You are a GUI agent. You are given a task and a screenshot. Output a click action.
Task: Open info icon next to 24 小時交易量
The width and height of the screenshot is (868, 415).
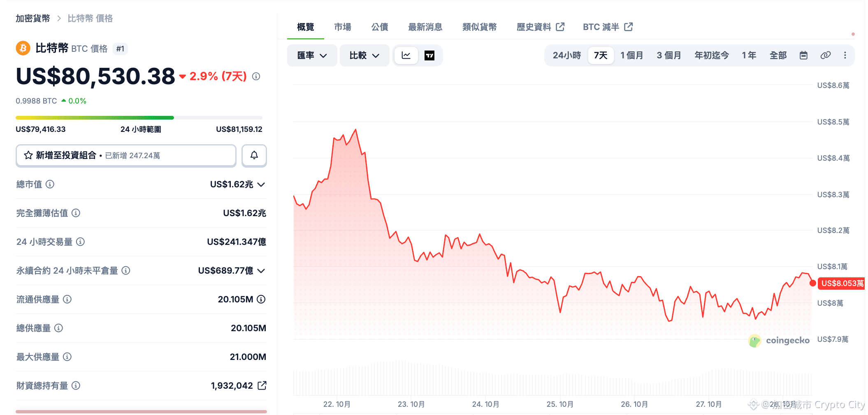pos(81,242)
